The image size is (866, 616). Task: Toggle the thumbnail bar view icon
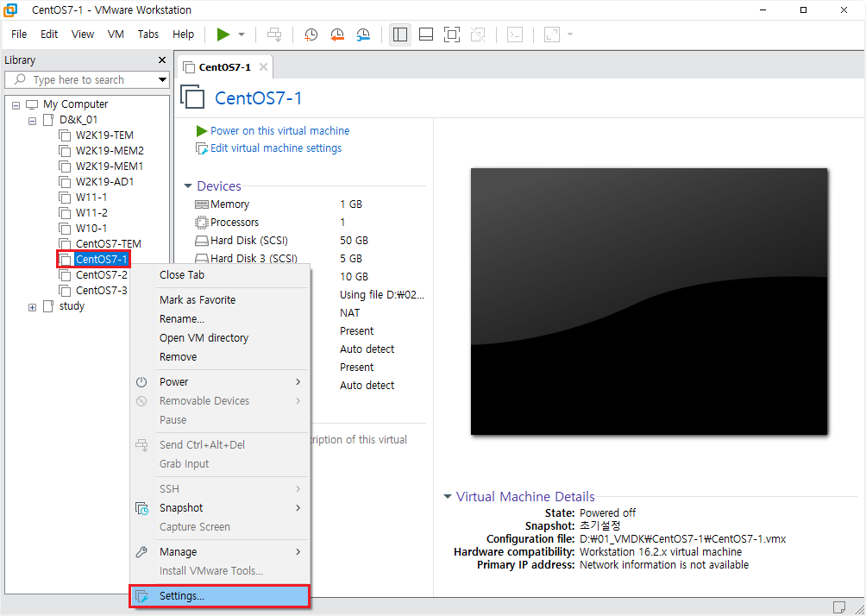(x=426, y=35)
